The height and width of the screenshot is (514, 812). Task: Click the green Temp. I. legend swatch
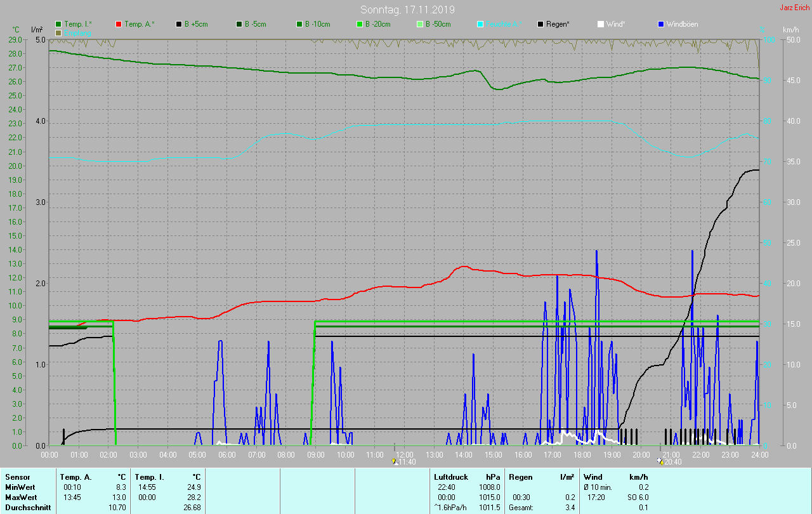click(58, 24)
